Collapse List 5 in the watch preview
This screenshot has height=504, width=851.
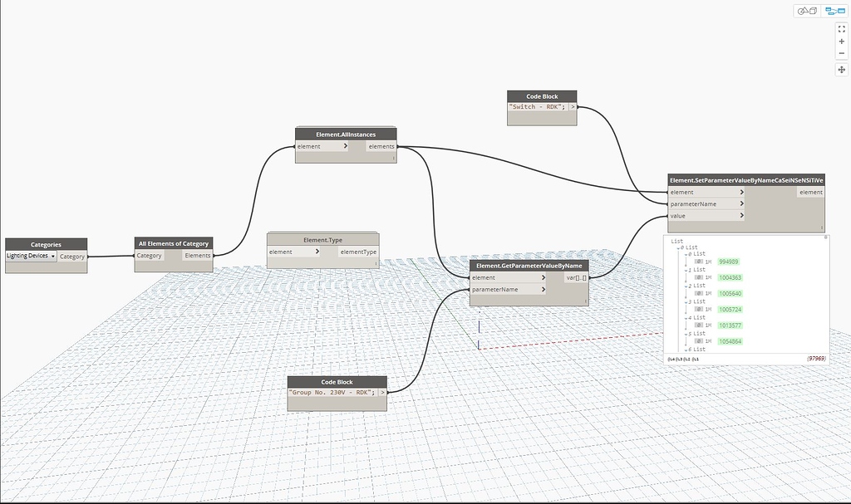(685, 333)
